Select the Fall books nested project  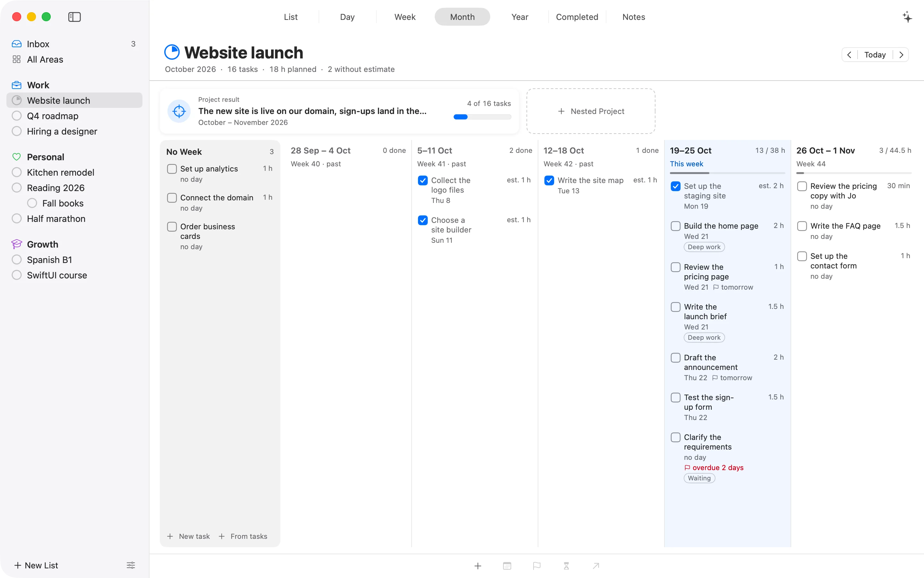click(x=74, y=203)
